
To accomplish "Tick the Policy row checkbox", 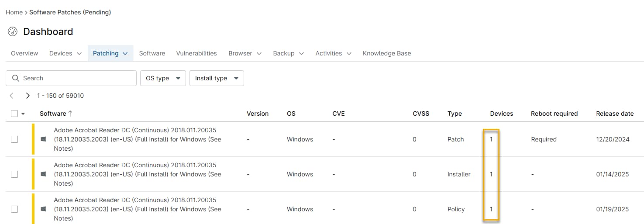I will (14, 209).
